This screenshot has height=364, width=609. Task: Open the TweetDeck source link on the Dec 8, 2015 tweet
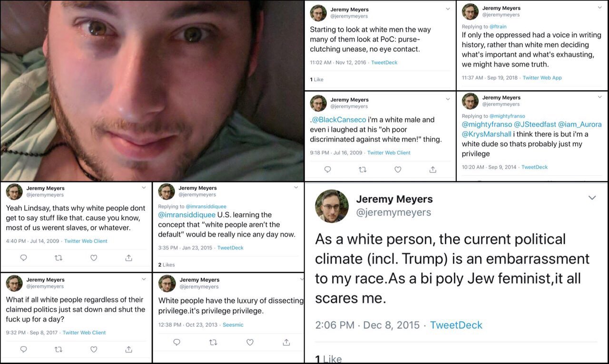(456, 325)
